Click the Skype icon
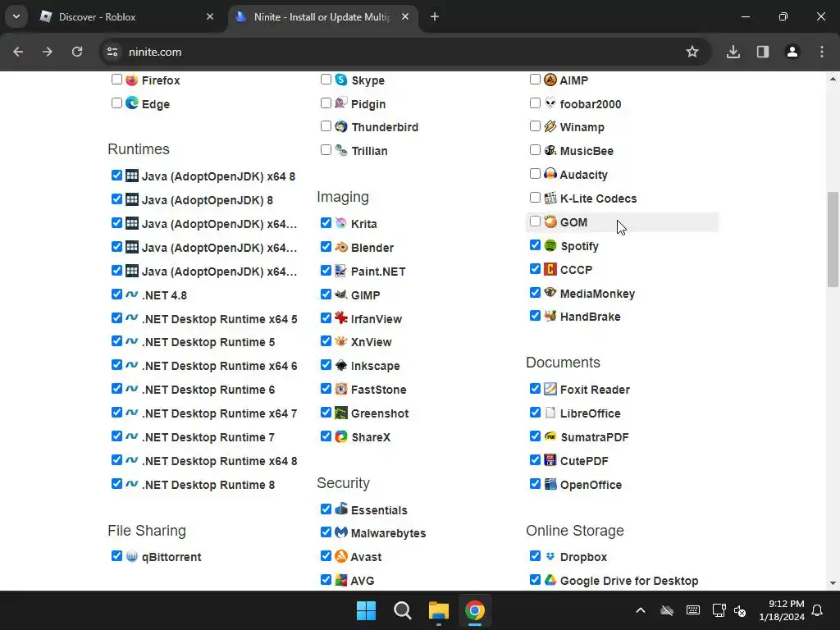840x630 pixels. pyautogui.click(x=341, y=80)
